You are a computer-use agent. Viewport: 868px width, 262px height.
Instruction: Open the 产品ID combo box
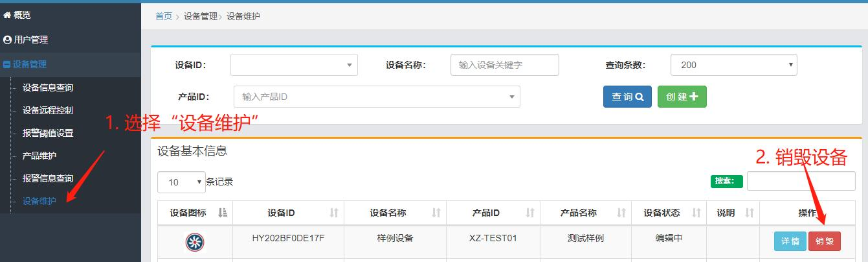pyautogui.click(x=377, y=97)
